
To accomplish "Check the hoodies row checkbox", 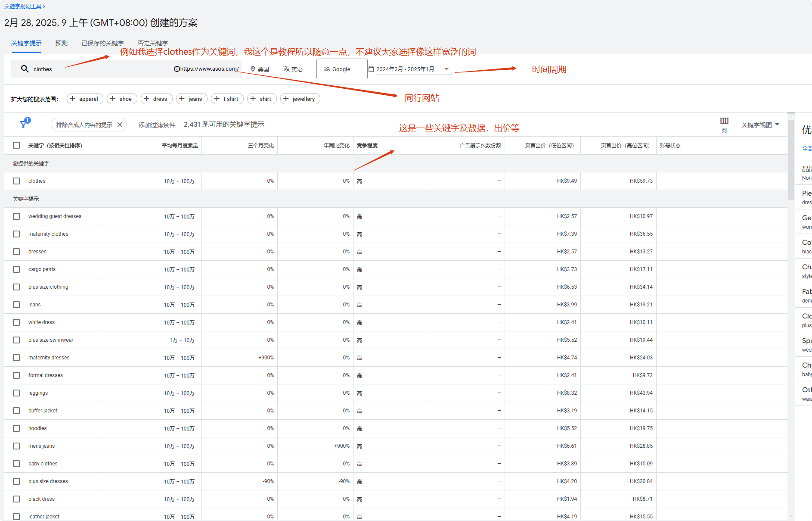I will [16, 428].
